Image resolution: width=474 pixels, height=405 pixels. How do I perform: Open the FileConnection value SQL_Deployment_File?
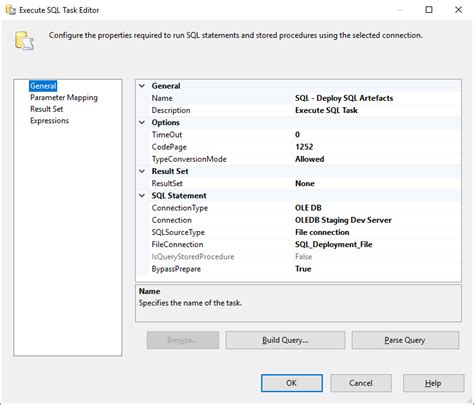click(x=334, y=244)
